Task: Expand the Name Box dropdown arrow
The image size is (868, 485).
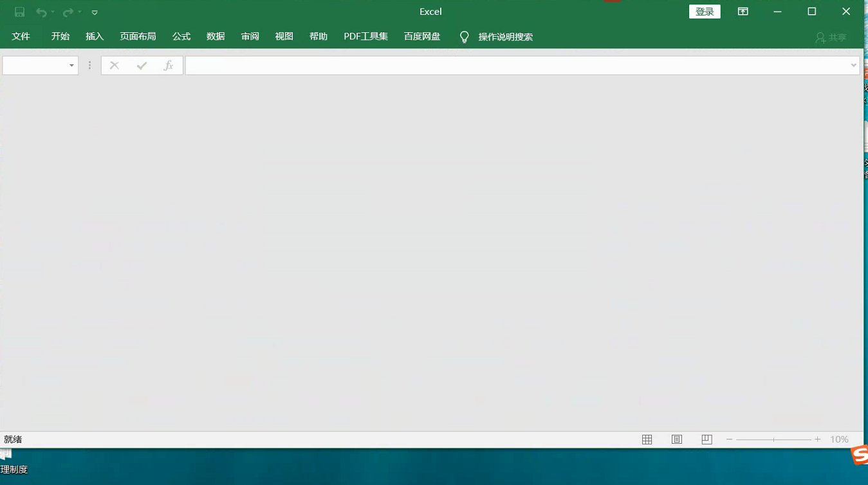Action: pos(71,66)
